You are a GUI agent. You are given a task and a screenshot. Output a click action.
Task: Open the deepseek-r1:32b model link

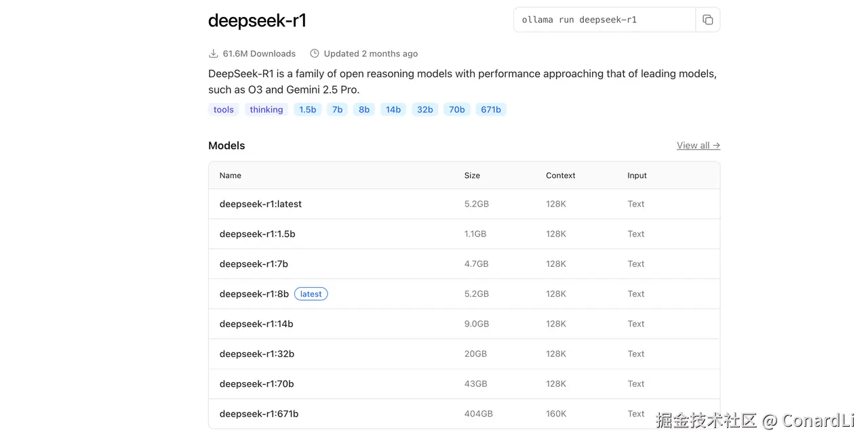coord(256,354)
